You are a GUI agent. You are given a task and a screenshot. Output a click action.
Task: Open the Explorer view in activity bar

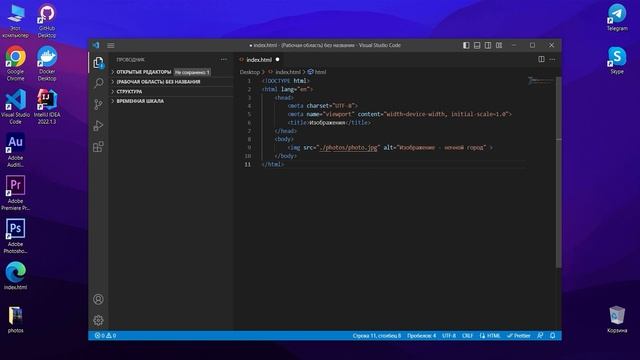coord(98,62)
